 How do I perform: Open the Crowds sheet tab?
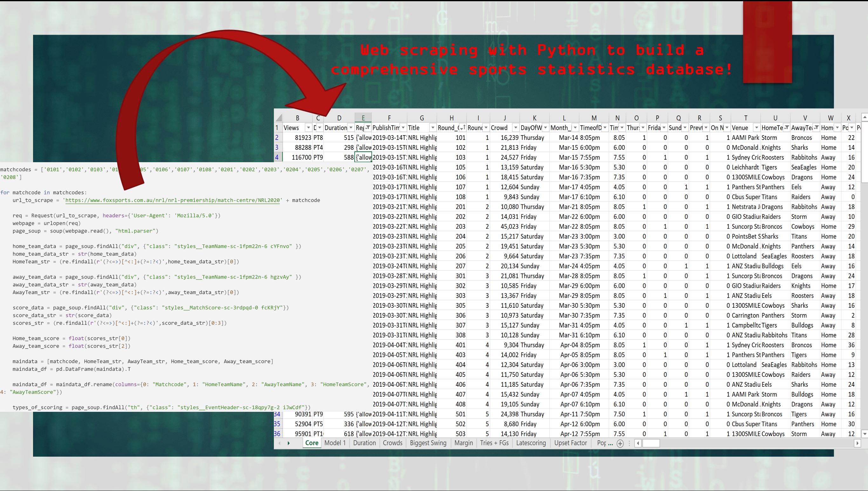[x=393, y=443]
